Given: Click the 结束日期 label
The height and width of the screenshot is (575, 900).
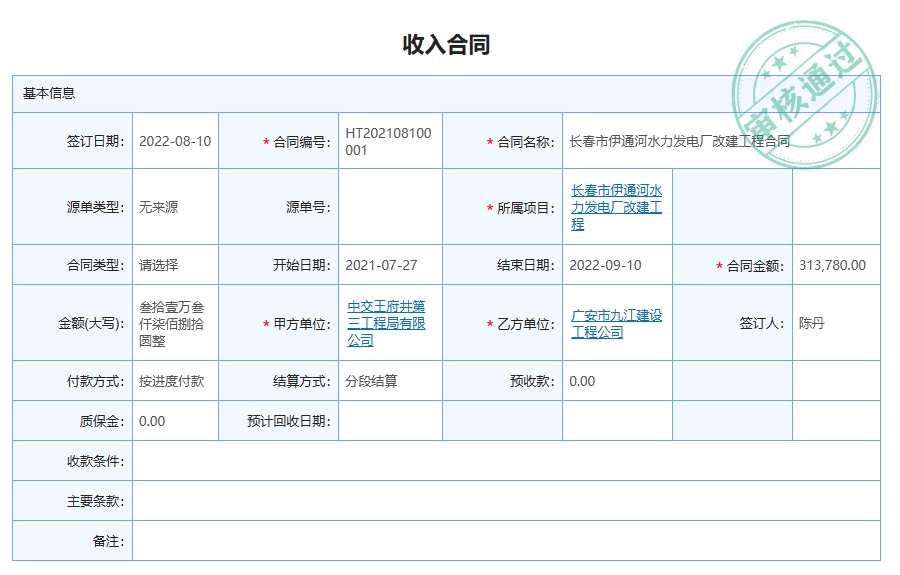Looking at the screenshot, I should 526,265.
